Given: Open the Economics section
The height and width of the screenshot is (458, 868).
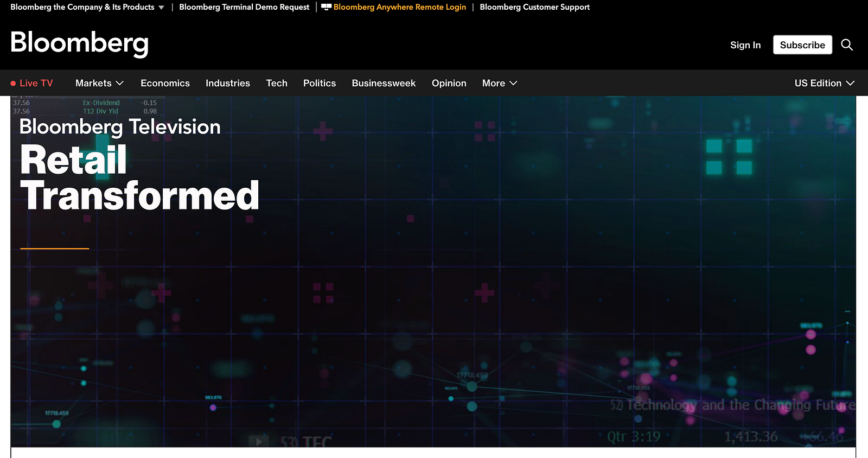Looking at the screenshot, I should [x=165, y=83].
